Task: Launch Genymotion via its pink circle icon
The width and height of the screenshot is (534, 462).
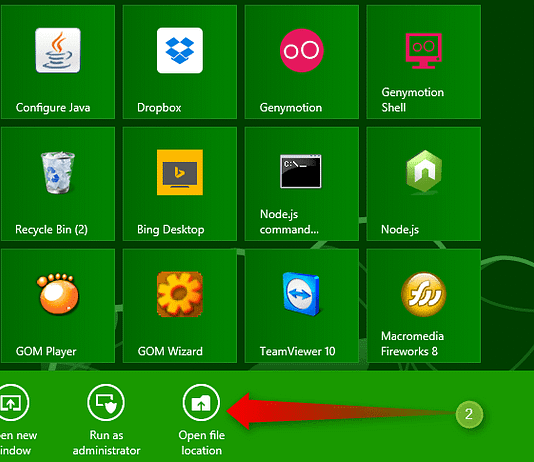Action: tap(301, 50)
